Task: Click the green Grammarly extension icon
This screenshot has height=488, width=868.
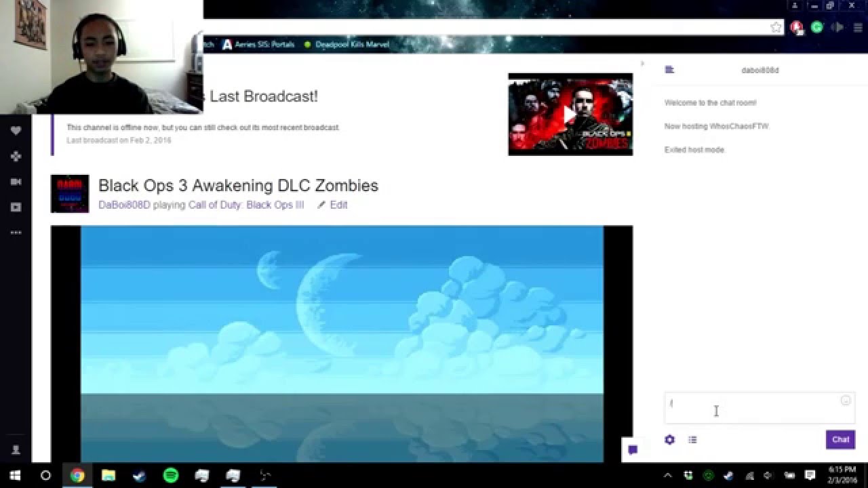Action: pos(817,27)
